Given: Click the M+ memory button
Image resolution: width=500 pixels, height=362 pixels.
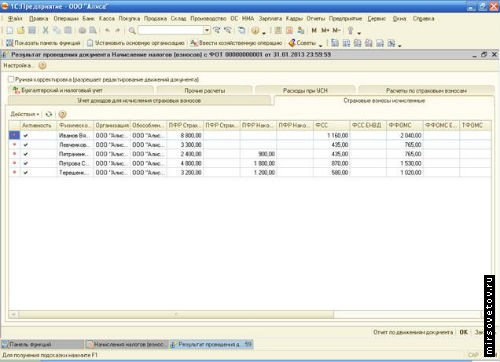Looking at the screenshot, I should click(x=325, y=30).
